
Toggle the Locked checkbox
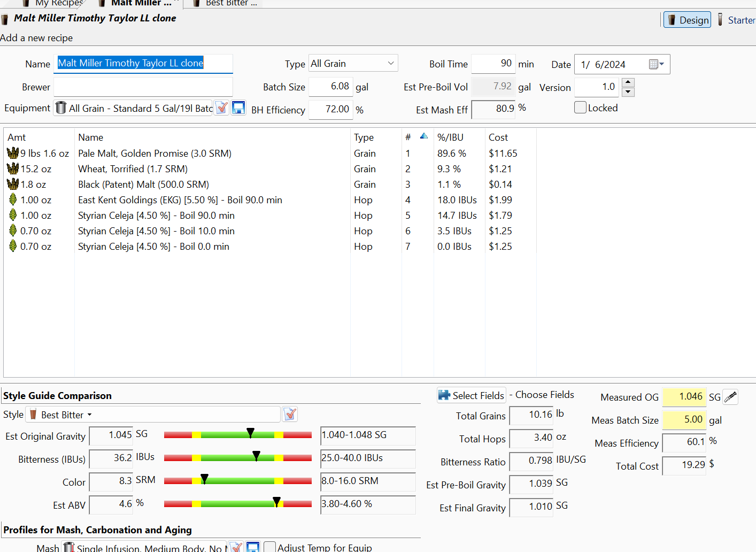[x=580, y=108]
